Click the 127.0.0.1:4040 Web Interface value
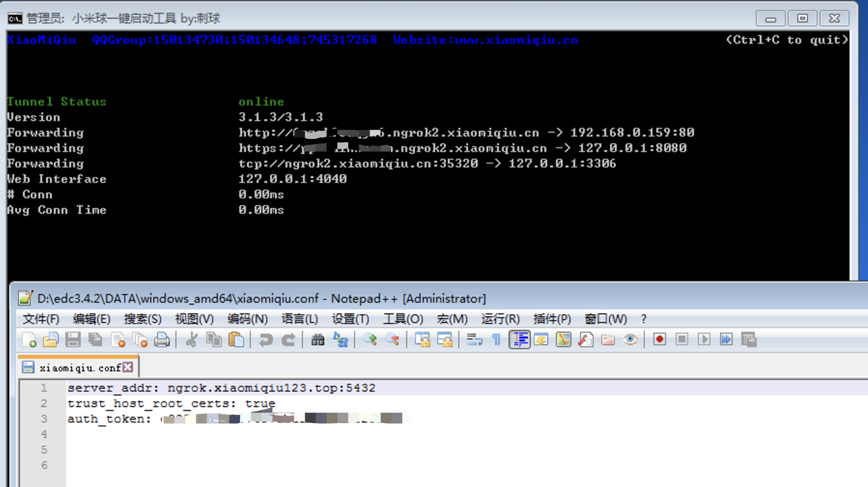This screenshot has width=868, height=487. tap(293, 179)
